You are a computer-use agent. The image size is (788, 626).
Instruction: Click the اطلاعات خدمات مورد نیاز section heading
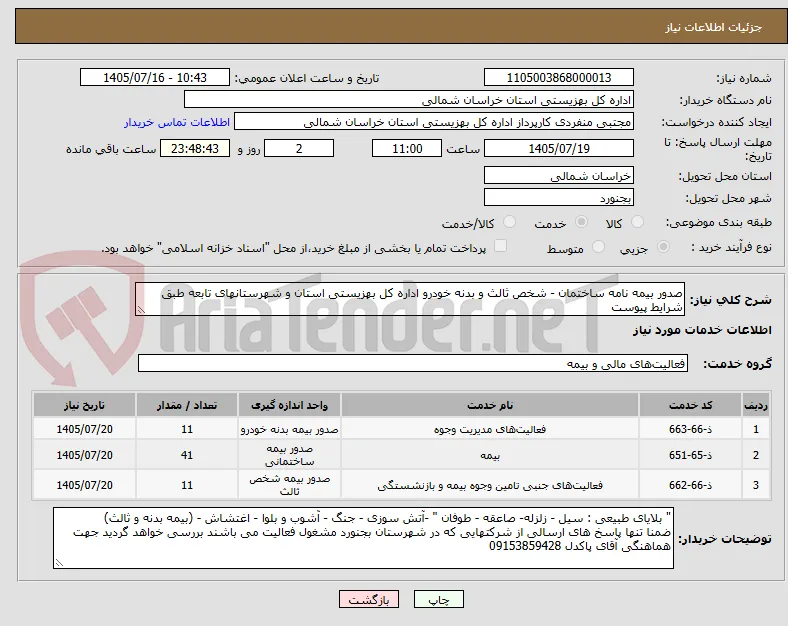point(702,330)
